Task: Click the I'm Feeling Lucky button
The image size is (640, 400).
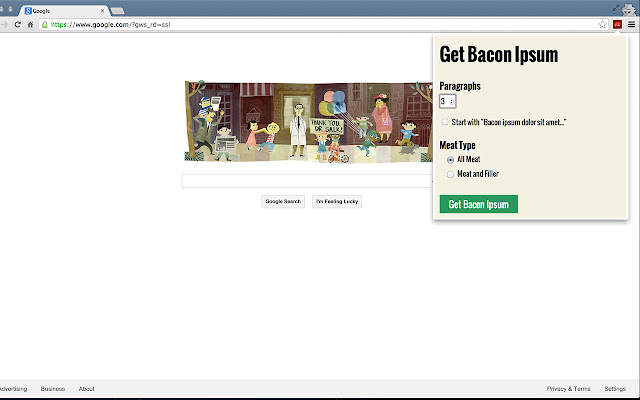Action: (x=337, y=201)
